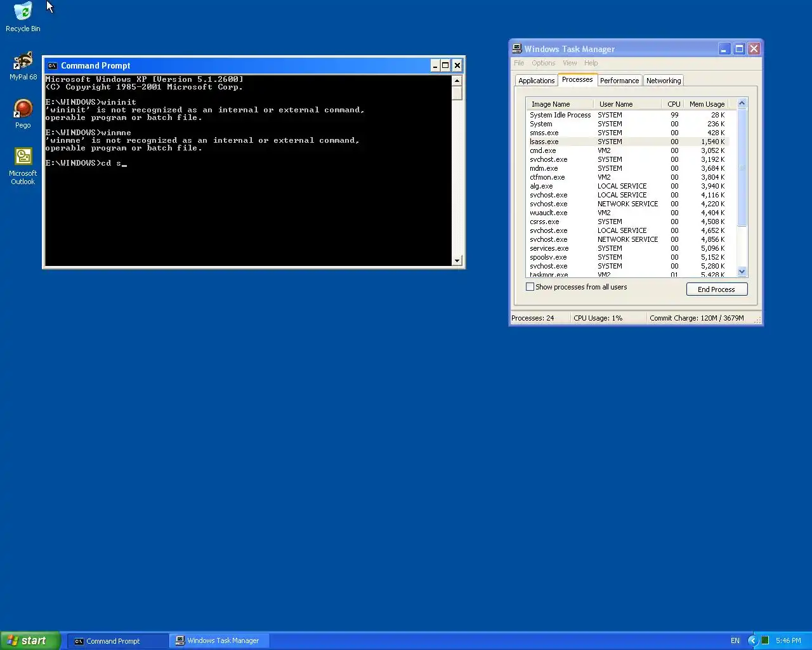Image resolution: width=812 pixels, height=650 pixels.
Task: Click the taskbar clock showing 5:46 PM
Action: [x=788, y=640]
